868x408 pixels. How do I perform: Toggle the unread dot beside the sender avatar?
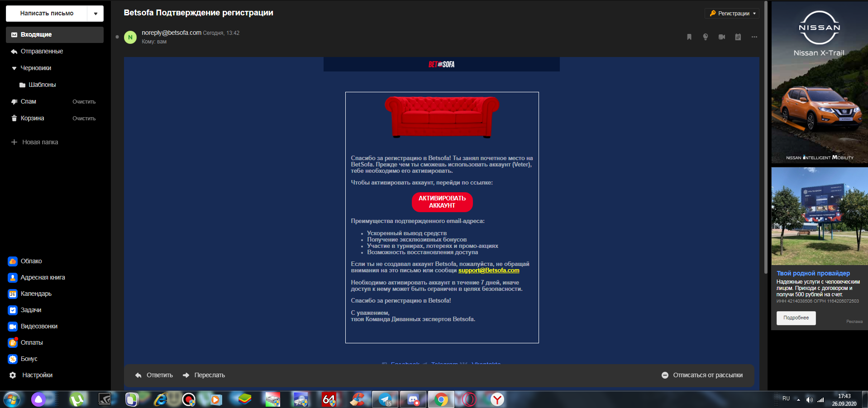tap(117, 37)
